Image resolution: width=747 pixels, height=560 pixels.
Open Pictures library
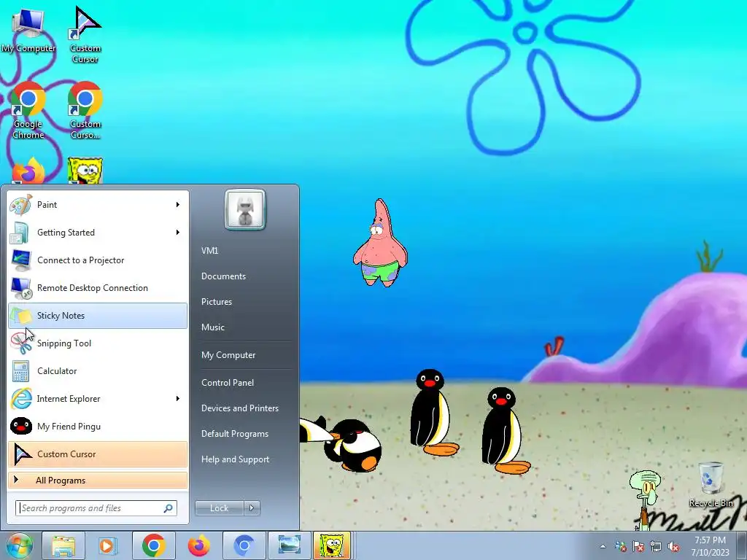pyautogui.click(x=217, y=302)
